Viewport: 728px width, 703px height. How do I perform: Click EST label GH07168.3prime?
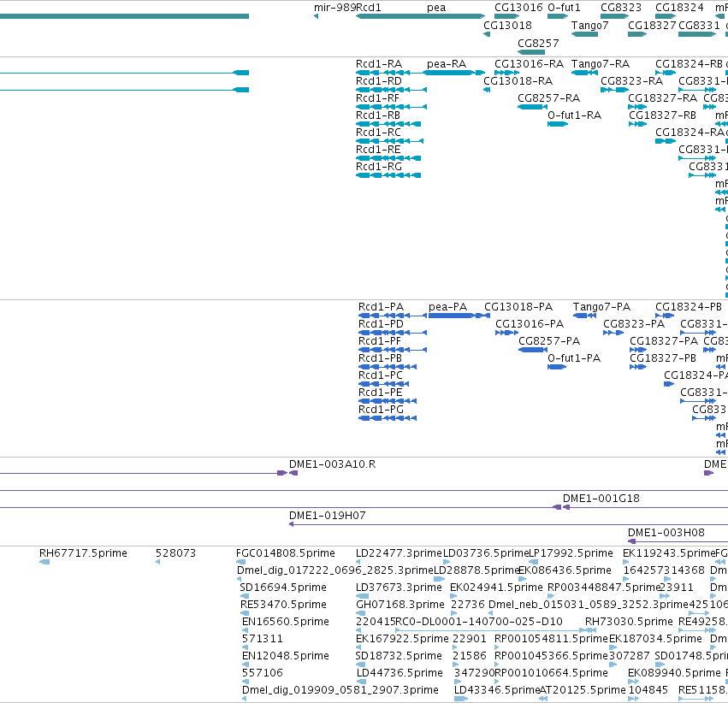pyautogui.click(x=400, y=606)
